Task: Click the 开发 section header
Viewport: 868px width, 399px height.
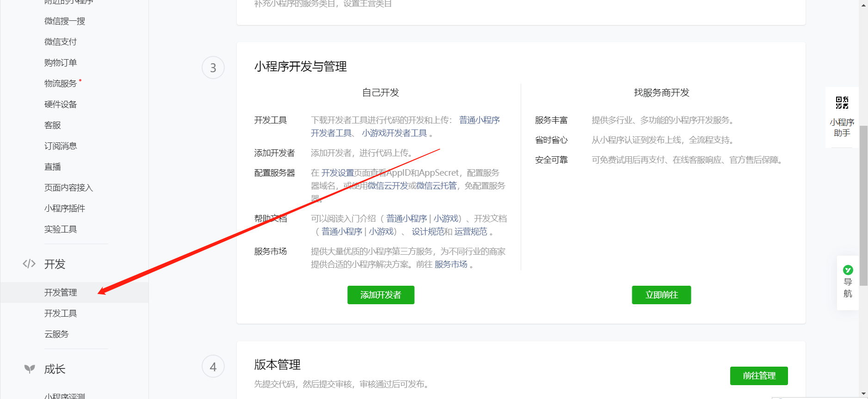Action: pyautogui.click(x=55, y=264)
